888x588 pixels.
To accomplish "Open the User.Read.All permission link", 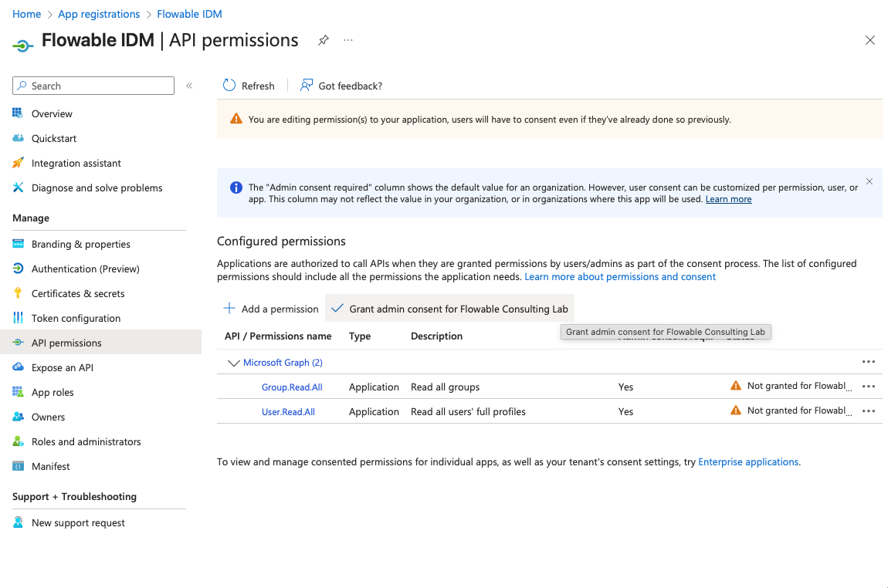I will click(x=288, y=412).
